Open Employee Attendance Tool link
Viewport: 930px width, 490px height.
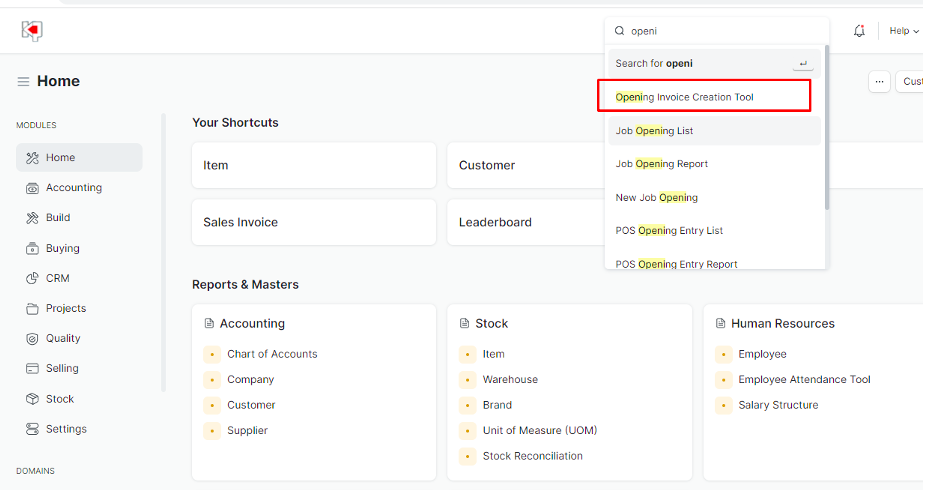tap(804, 380)
